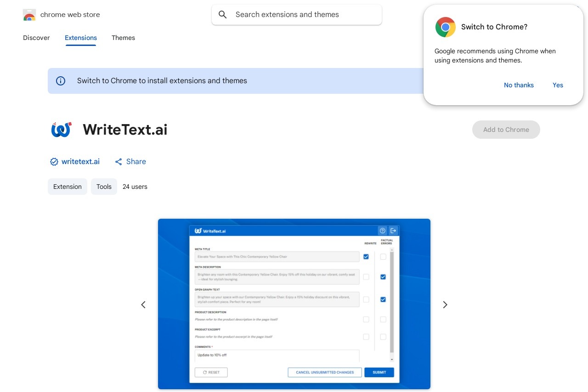Viewport: 588px width, 392px height.
Task: Select the Tools category chip
Action: click(104, 187)
